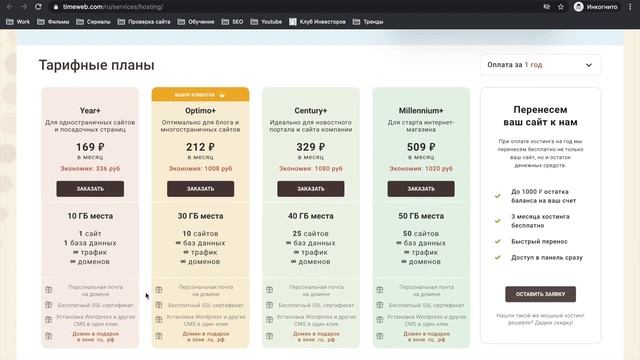This screenshot has height=360, width=640.
Task: Click the gift icon beside Optimo+ Wordpress install
Action: click(x=159, y=320)
